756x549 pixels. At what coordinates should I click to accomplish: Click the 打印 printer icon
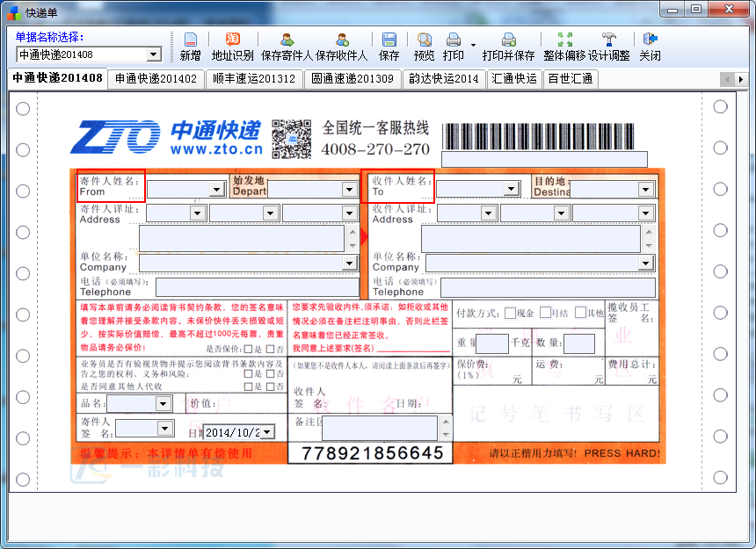[x=454, y=47]
